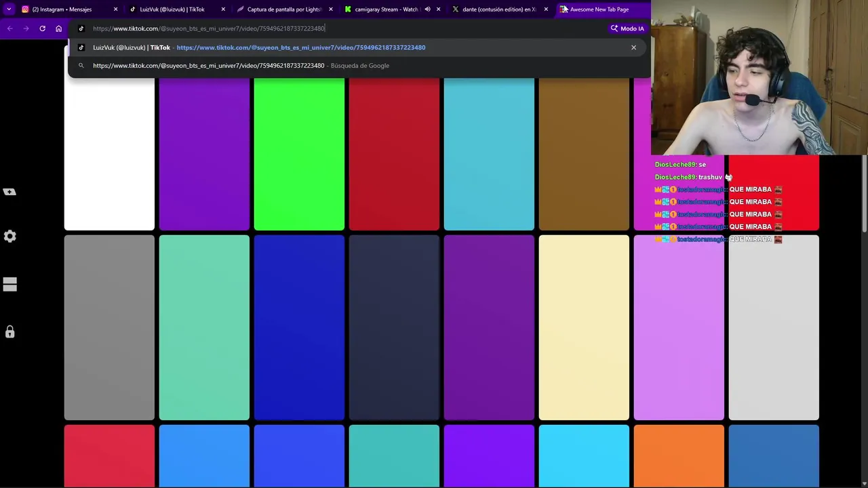Close the Instagram Mensajes tab
This screenshot has width=868, height=488.
click(x=115, y=9)
